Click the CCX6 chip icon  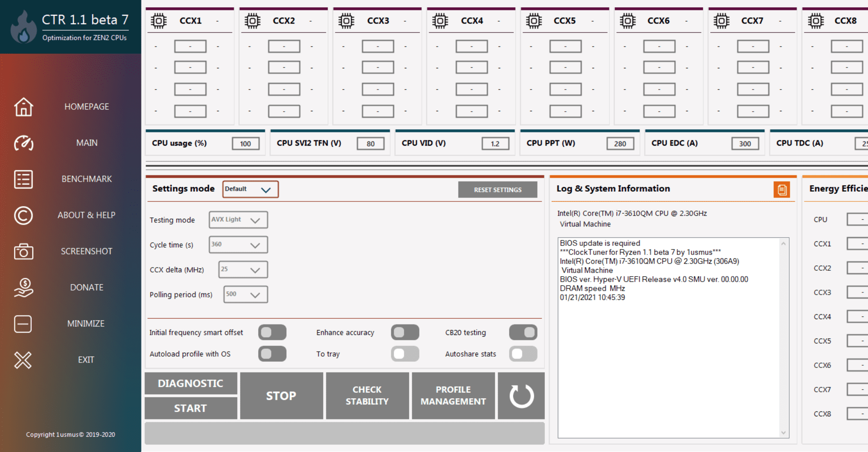click(x=627, y=21)
